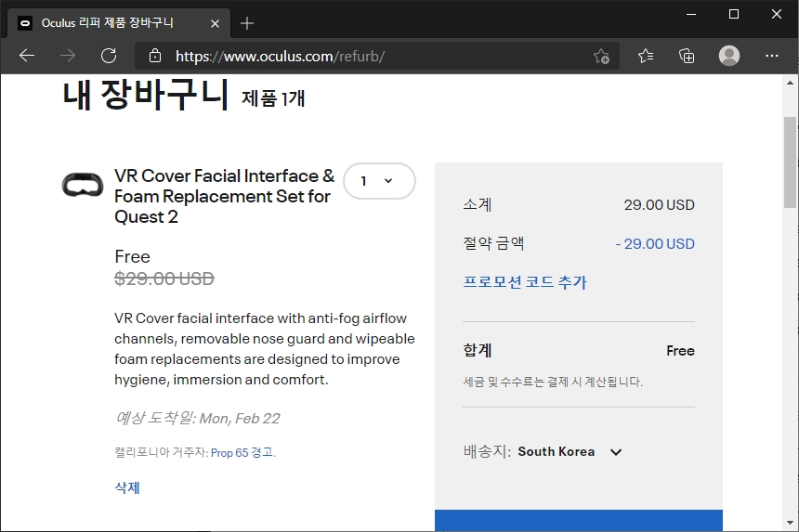Click the browser forward arrow
This screenshot has height=532, width=799.
click(67, 56)
